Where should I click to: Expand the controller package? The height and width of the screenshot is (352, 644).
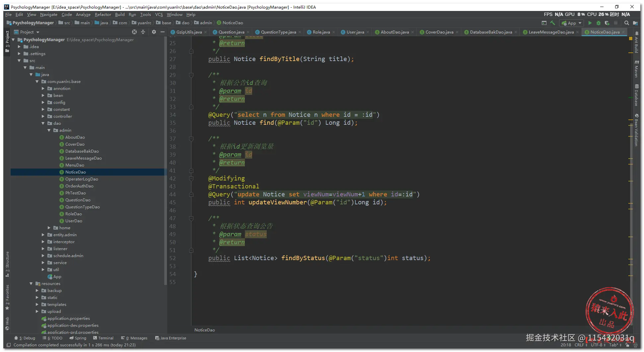[x=43, y=116]
